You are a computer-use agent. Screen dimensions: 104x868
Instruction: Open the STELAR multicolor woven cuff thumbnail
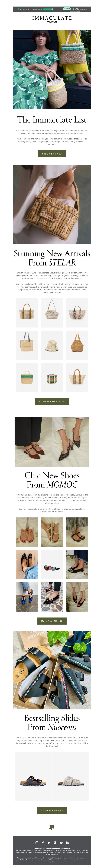point(52,377)
